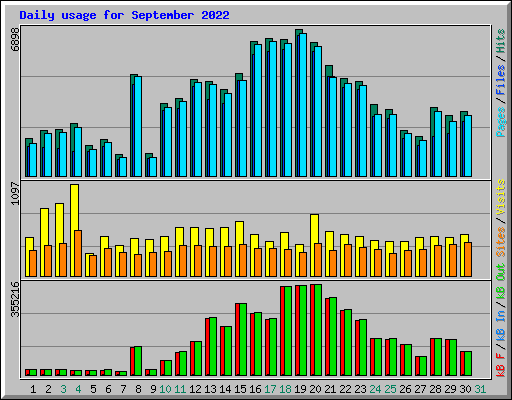Viewport: 512px width, 400px height.
Task: Click the Hits legend label
Action: point(500,41)
